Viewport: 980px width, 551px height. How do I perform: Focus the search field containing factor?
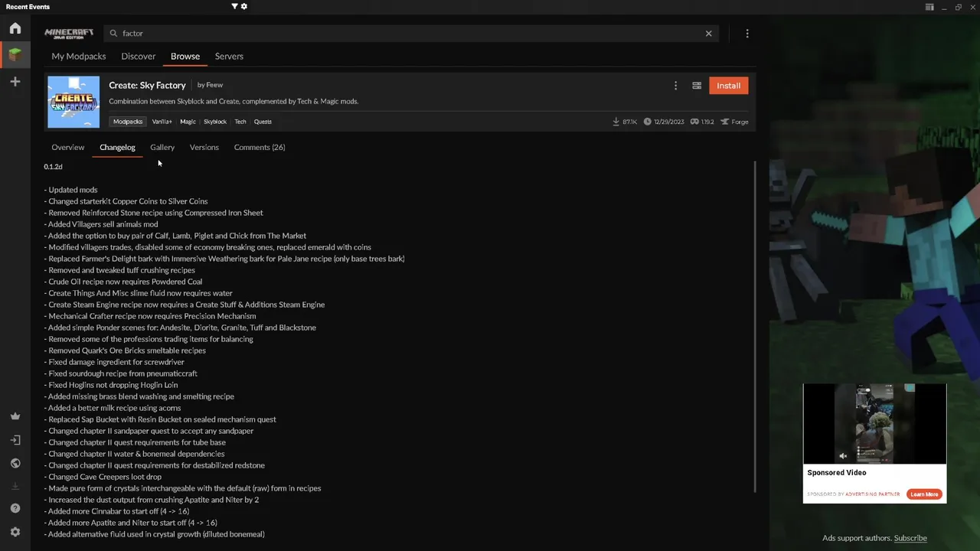[x=410, y=33]
